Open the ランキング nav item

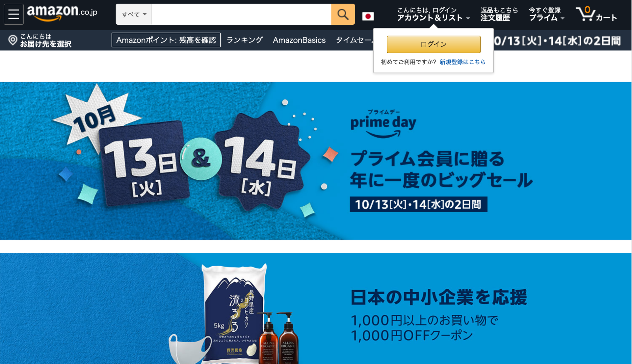click(245, 40)
